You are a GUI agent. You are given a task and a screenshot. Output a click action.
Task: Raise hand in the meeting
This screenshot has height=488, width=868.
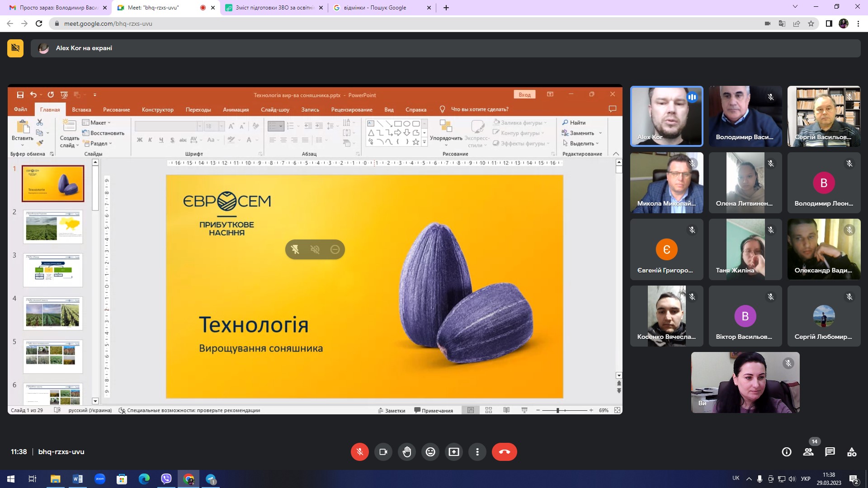407,452
